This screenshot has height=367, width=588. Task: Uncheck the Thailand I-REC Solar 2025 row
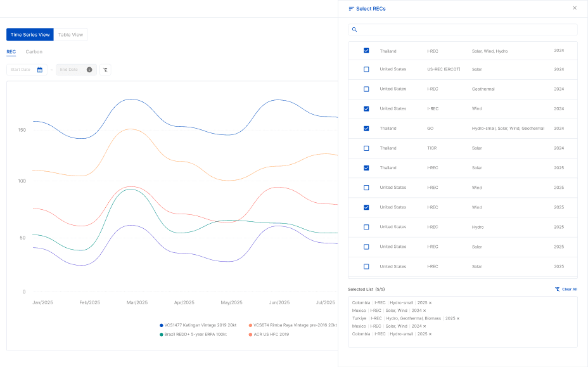click(x=366, y=168)
